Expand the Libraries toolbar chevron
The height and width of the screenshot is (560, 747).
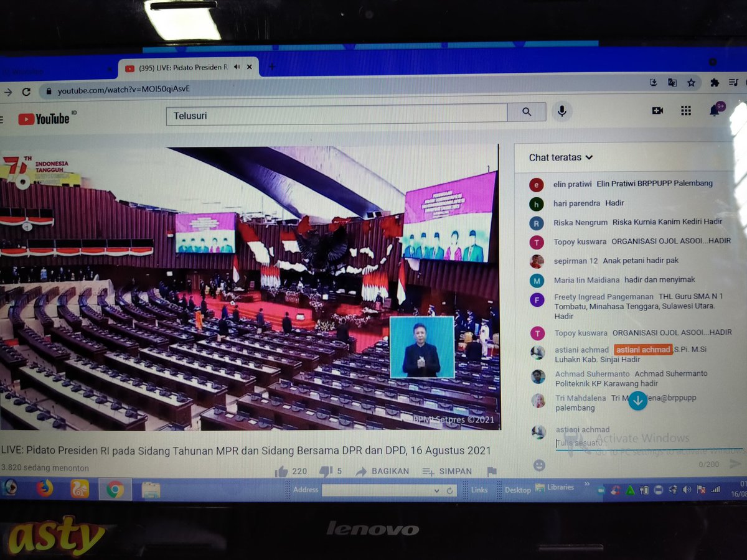pyautogui.click(x=586, y=483)
